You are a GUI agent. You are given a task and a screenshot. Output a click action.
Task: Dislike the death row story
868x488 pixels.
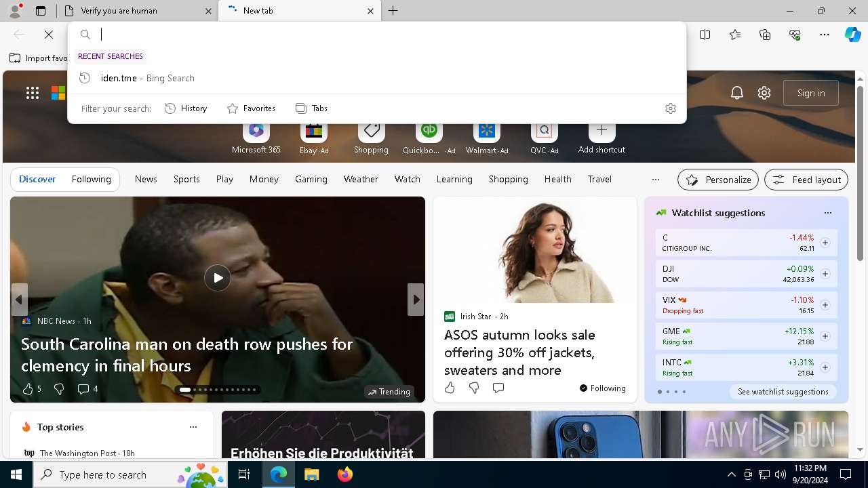(x=58, y=389)
